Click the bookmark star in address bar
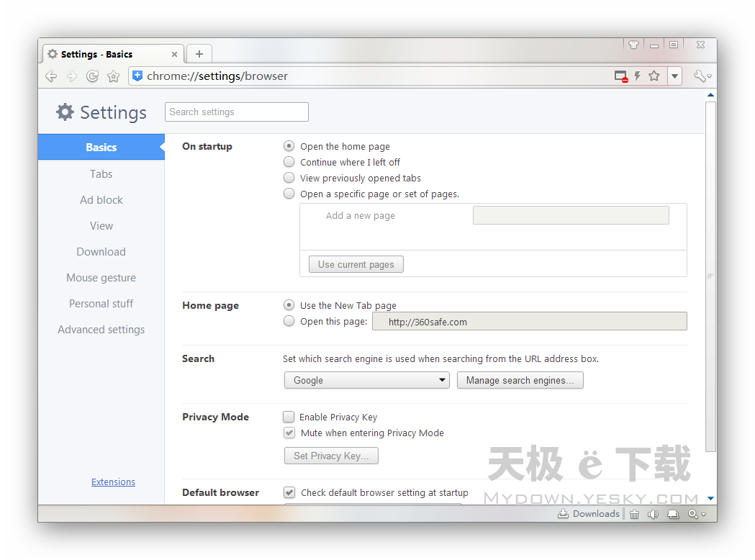The width and height of the screenshot is (755, 560). (x=654, y=76)
